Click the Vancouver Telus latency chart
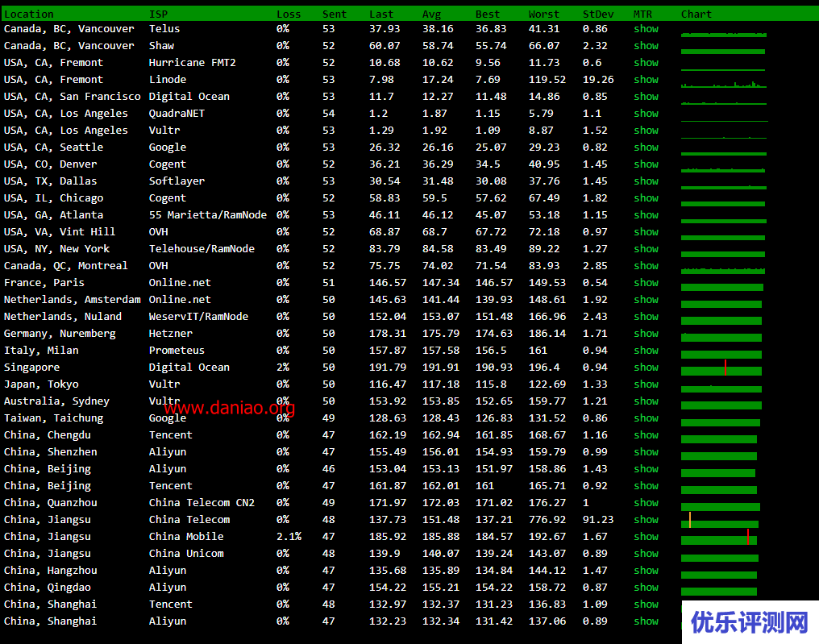 (x=724, y=35)
